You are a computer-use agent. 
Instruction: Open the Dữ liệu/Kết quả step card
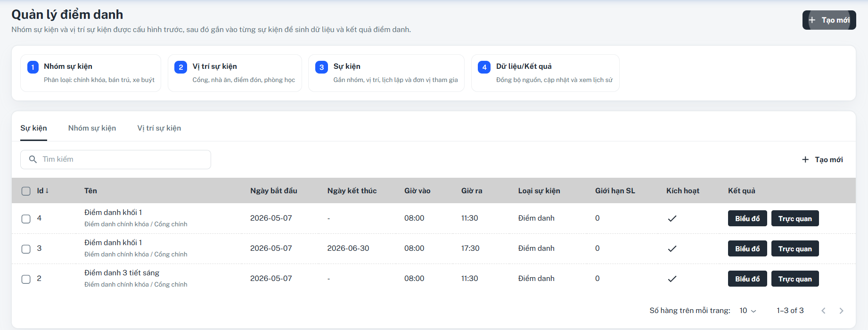(545, 73)
